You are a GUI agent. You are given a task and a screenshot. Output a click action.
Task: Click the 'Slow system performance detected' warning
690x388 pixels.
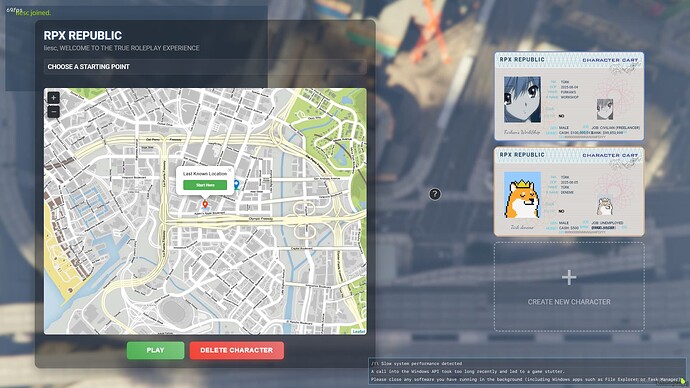point(416,364)
